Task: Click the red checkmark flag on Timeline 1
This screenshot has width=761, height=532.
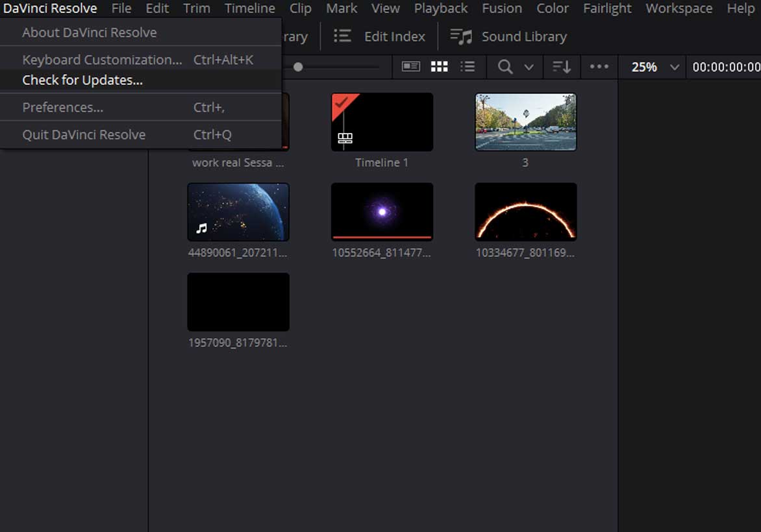Action: point(342,103)
